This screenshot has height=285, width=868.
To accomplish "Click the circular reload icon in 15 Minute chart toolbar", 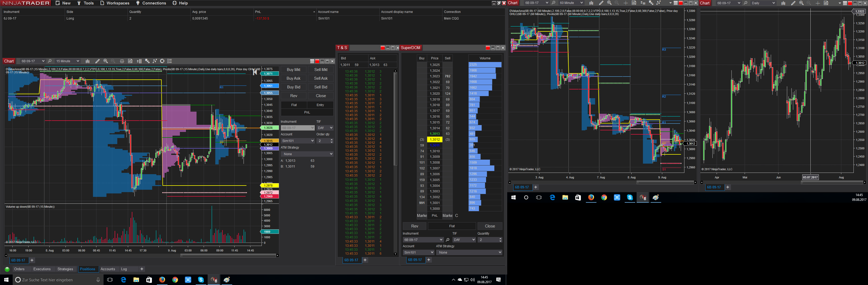I will (162, 61).
